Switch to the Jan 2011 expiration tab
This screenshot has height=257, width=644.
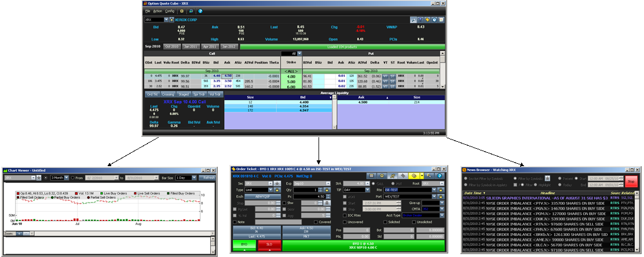191,47
